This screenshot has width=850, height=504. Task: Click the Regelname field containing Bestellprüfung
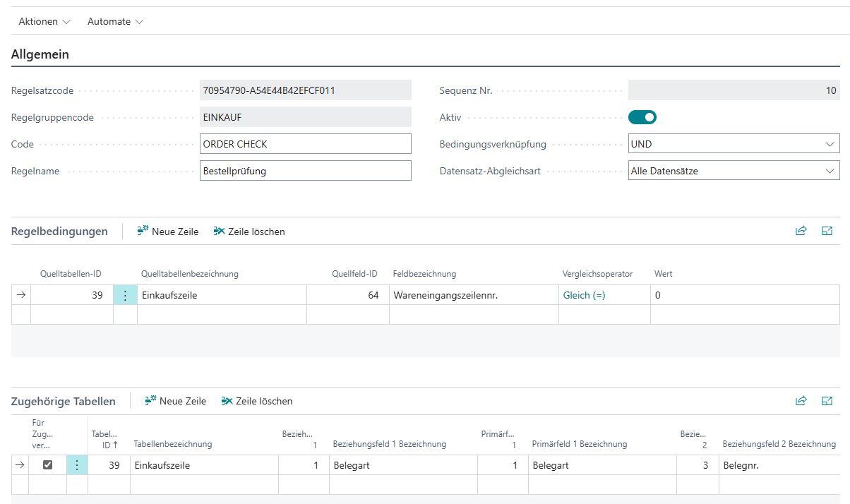306,171
